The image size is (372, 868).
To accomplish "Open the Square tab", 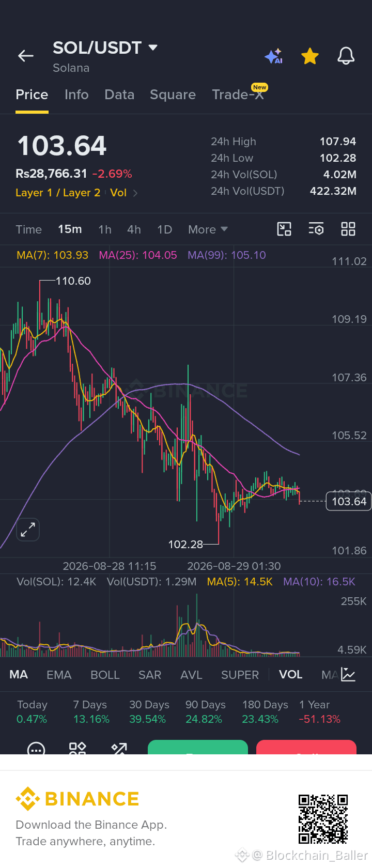I will click(173, 95).
